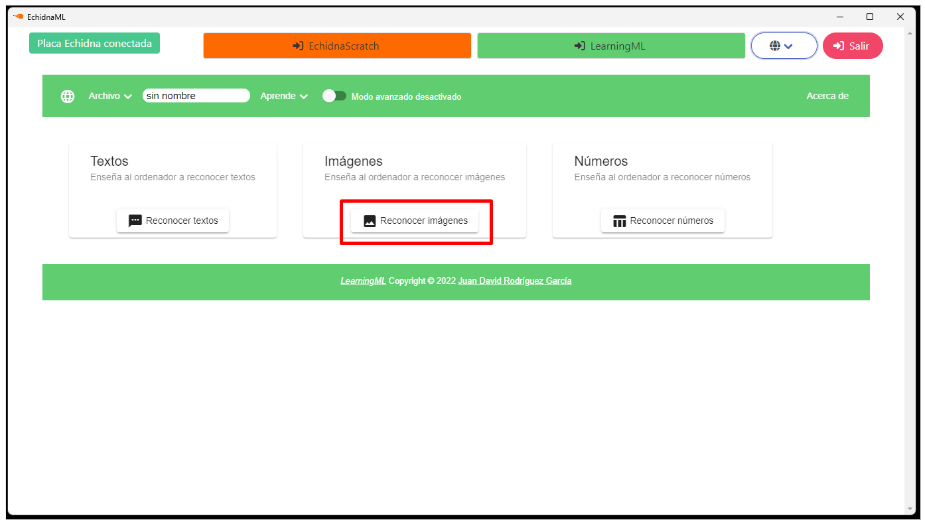Click the login arrow icon on LearningML
Image resolution: width=925 pixels, height=528 pixels.
tap(579, 46)
